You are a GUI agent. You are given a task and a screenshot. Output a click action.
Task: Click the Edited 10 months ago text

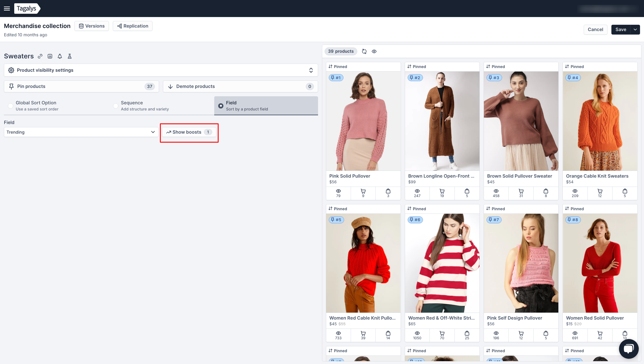pos(26,35)
